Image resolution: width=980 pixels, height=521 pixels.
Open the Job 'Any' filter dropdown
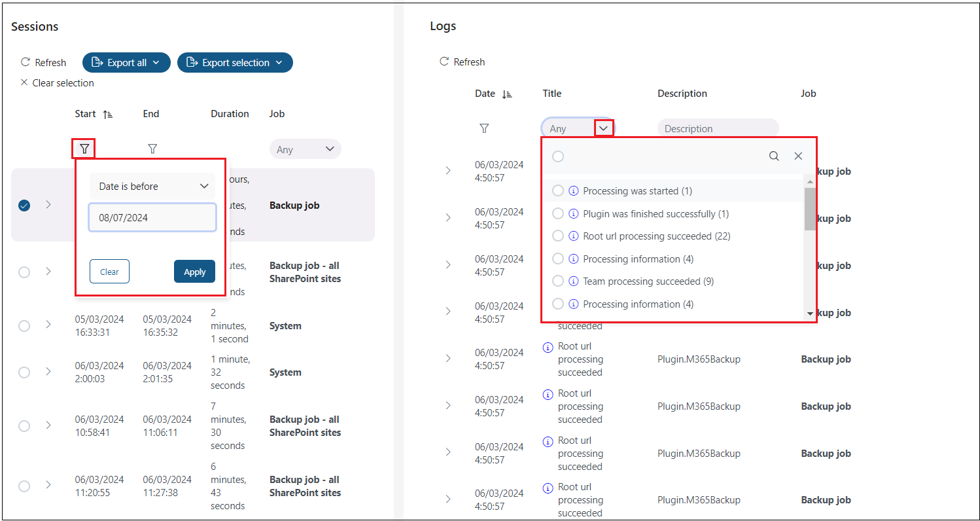pyautogui.click(x=305, y=149)
